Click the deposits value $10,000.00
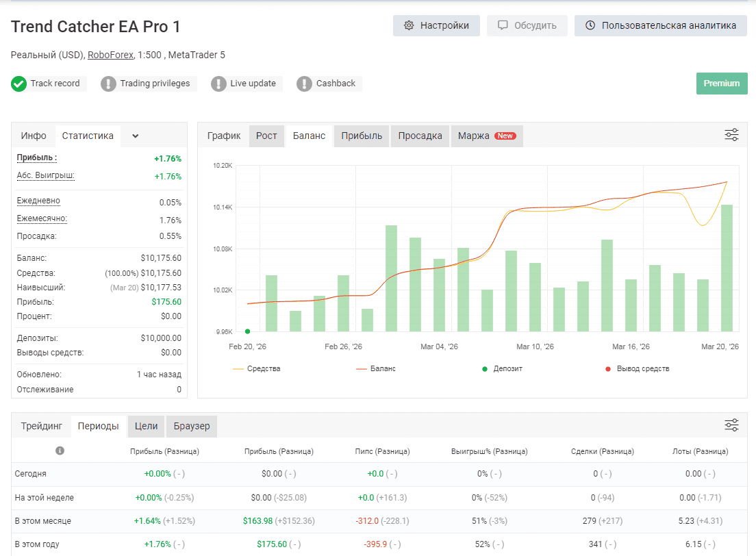Viewport: 756px width, 556px height. pyautogui.click(x=161, y=338)
